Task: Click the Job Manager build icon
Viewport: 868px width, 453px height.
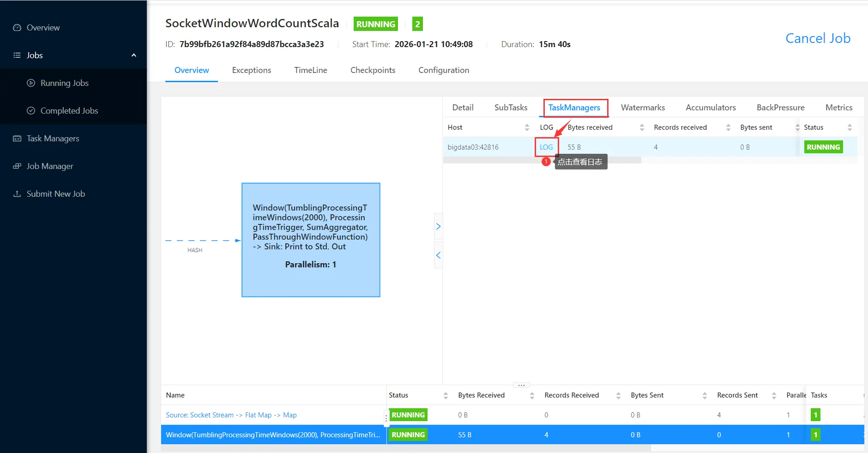Action: click(17, 166)
